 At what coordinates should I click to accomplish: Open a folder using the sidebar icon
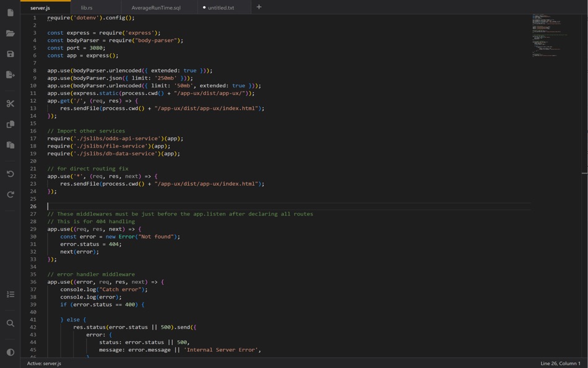point(10,33)
